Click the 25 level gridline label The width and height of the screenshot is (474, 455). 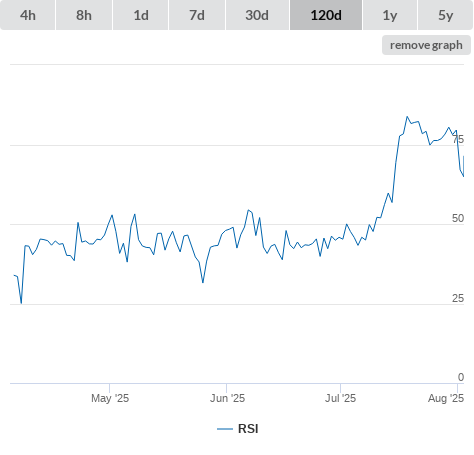tap(458, 298)
